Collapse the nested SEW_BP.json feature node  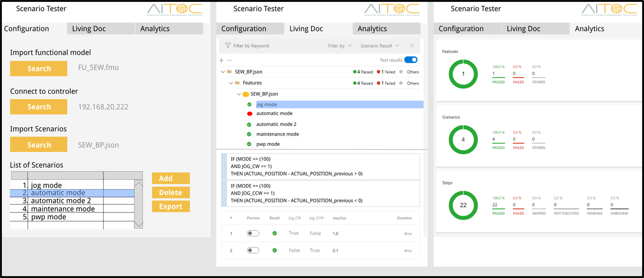239,94
